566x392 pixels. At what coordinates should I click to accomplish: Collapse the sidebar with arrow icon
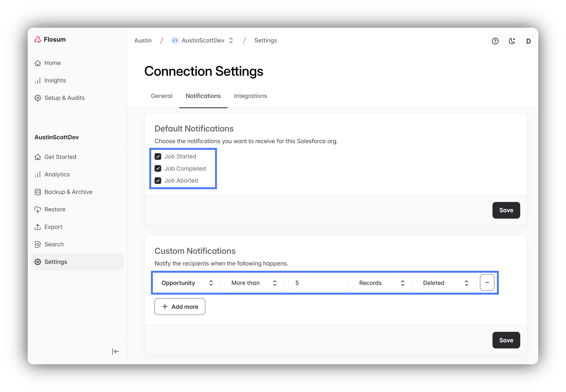pos(115,351)
